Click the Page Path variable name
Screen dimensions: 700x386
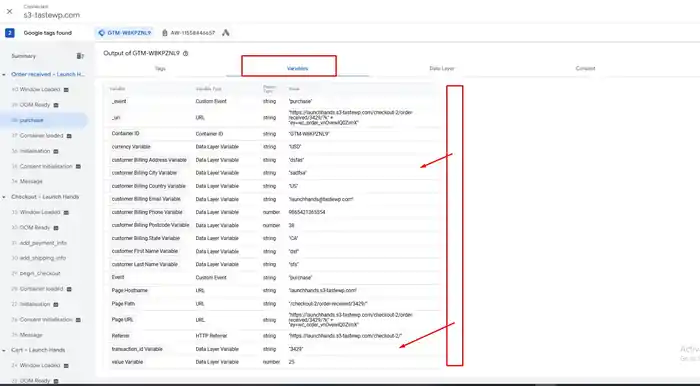123,304
